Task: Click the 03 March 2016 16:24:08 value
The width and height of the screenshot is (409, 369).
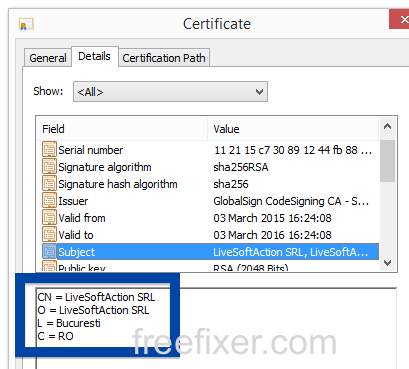Action: click(272, 235)
